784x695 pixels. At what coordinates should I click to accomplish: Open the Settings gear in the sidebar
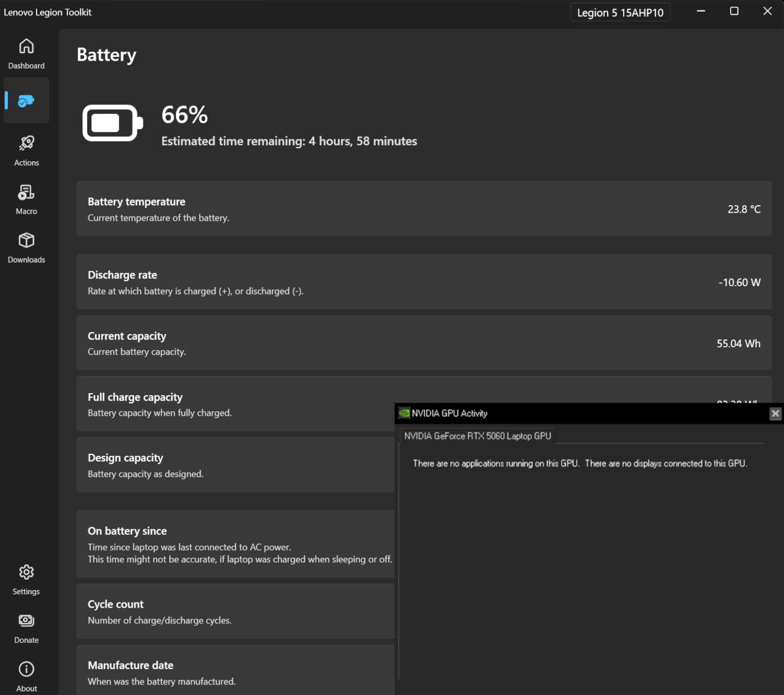click(26, 579)
